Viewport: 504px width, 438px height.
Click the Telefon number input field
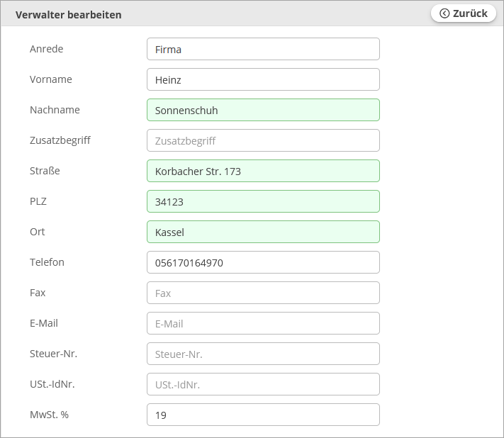[262, 263]
